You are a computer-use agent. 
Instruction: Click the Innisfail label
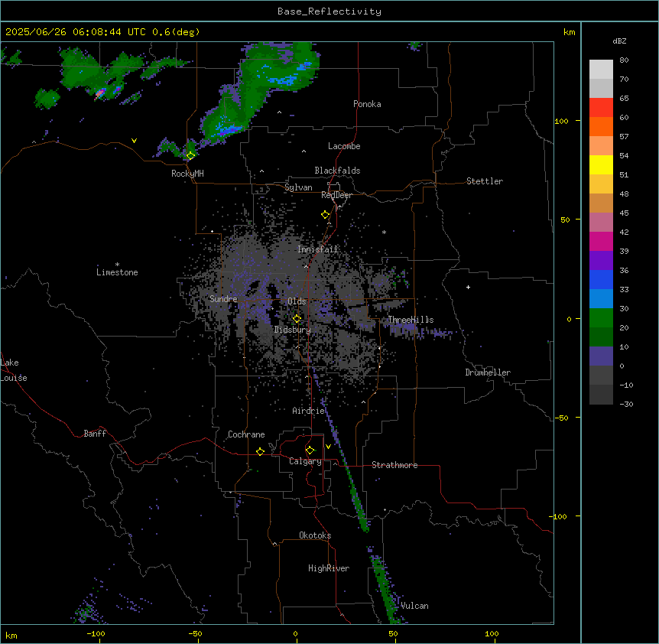click(318, 249)
